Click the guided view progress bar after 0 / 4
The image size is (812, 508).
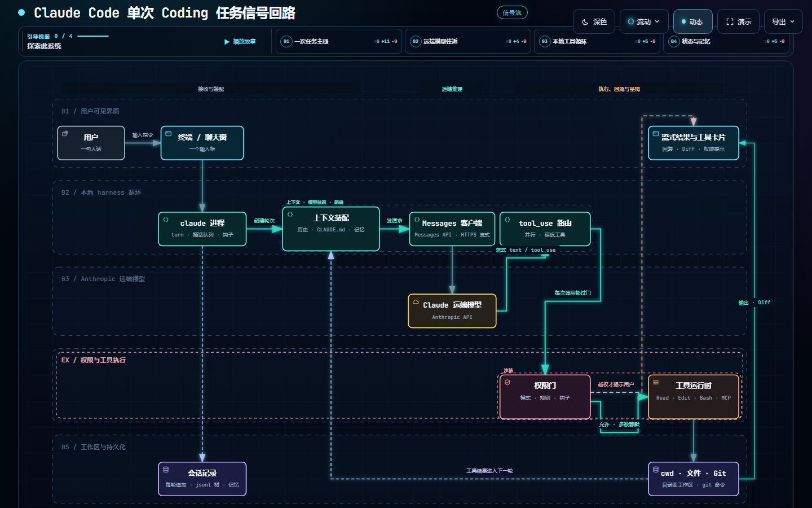93,36
